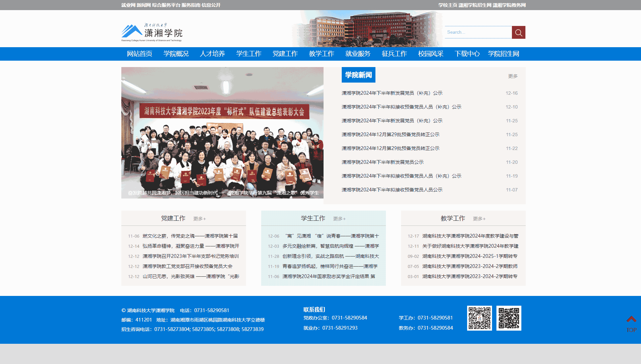Image resolution: width=641 pixels, height=364 pixels.
Task: Open the 12-16 新发展党员（补充）公示 news item
Action: coord(392,93)
